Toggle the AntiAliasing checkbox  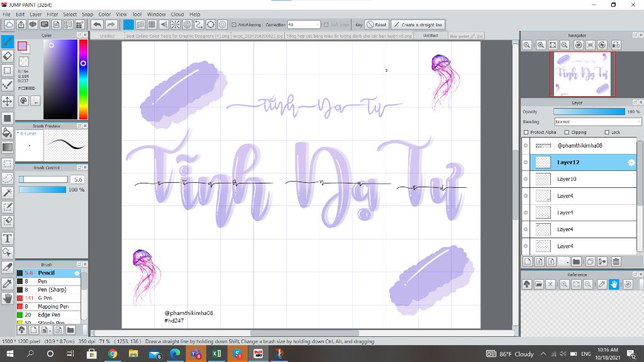234,25
